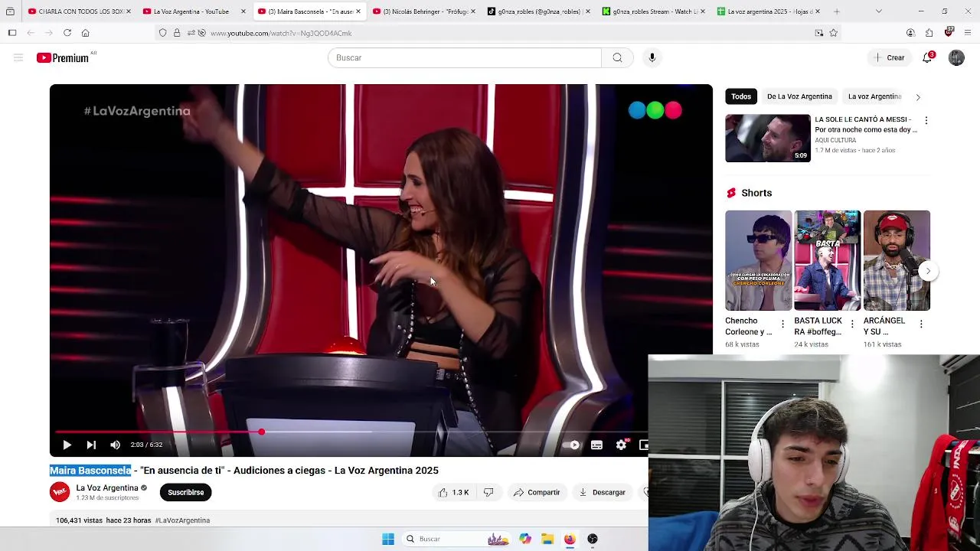Screen dimensions: 980x551
Task: Toggle autoplay switch in the player
Action: [x=571, y=445]
